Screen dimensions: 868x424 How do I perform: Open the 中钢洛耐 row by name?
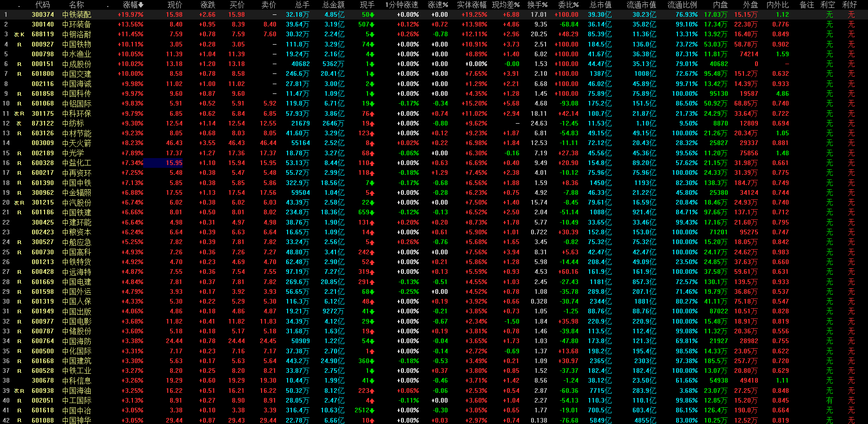coord(77,34)
